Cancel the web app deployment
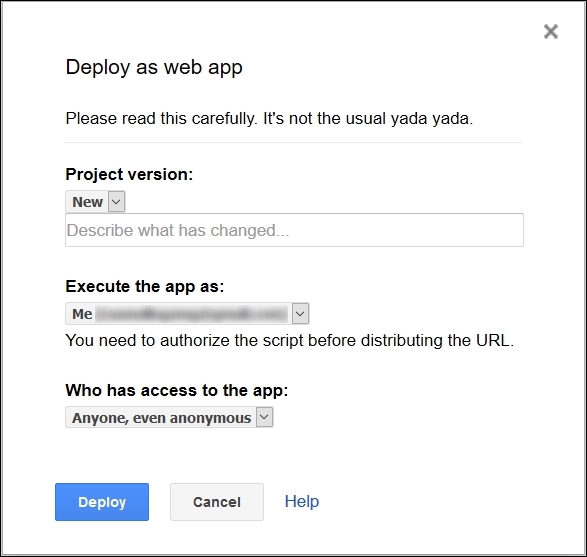The height and width of the screenshot is (557, 587). coord(217,502)
